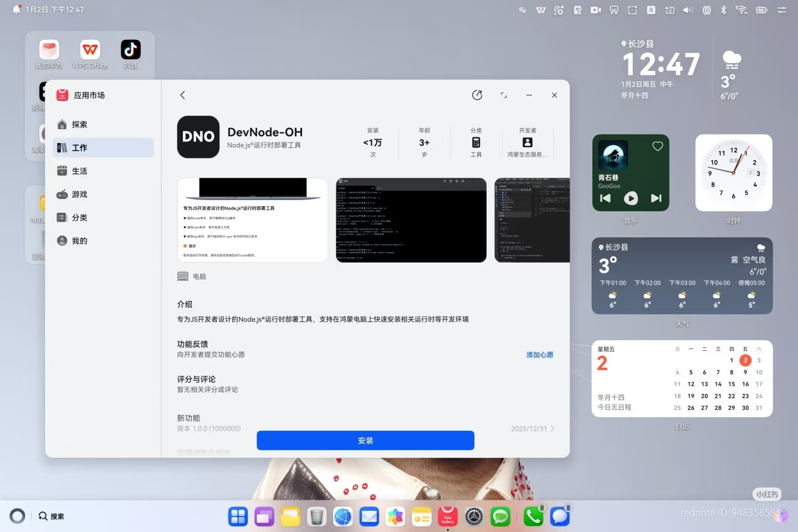Open the volume control

[688, 10]
